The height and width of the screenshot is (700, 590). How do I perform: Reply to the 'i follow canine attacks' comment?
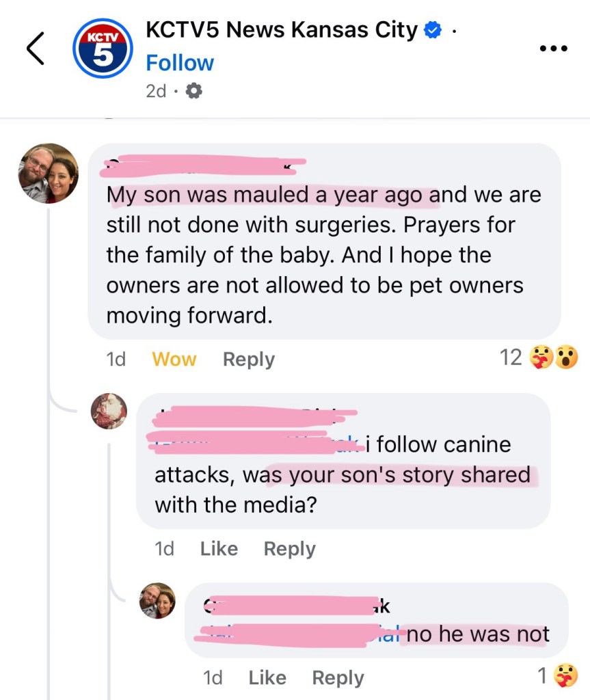[x=289, y=548]
